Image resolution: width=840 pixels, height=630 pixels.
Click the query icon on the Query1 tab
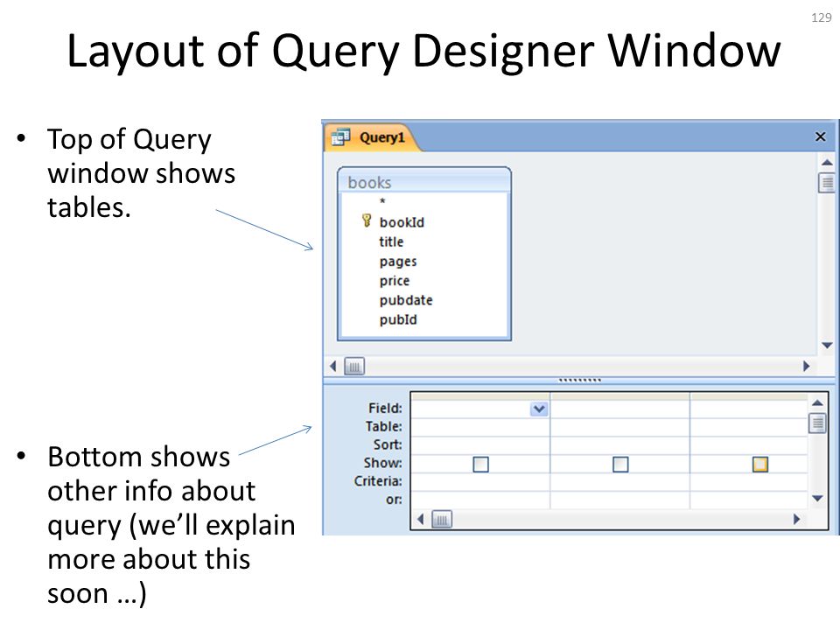[x=340, y=137]
